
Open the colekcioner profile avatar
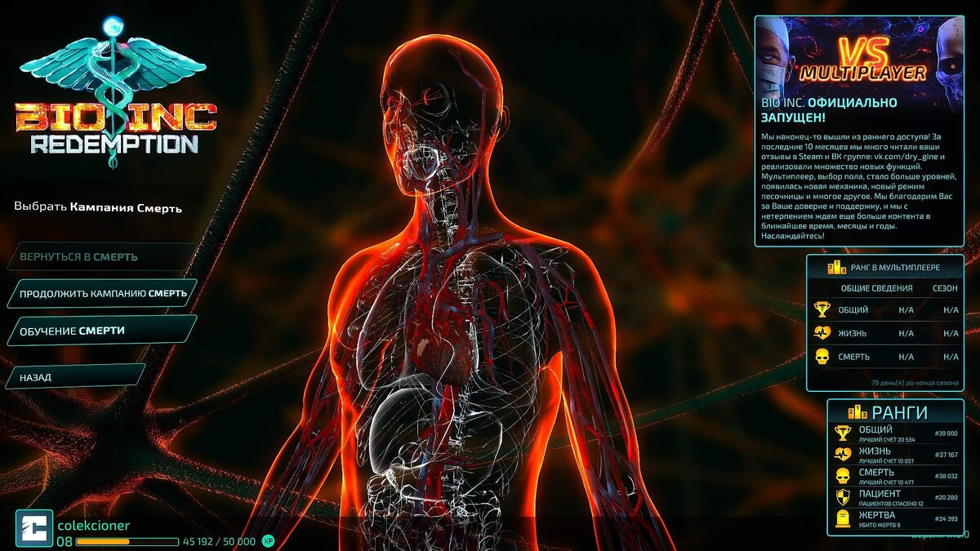(x=33, y=528)
